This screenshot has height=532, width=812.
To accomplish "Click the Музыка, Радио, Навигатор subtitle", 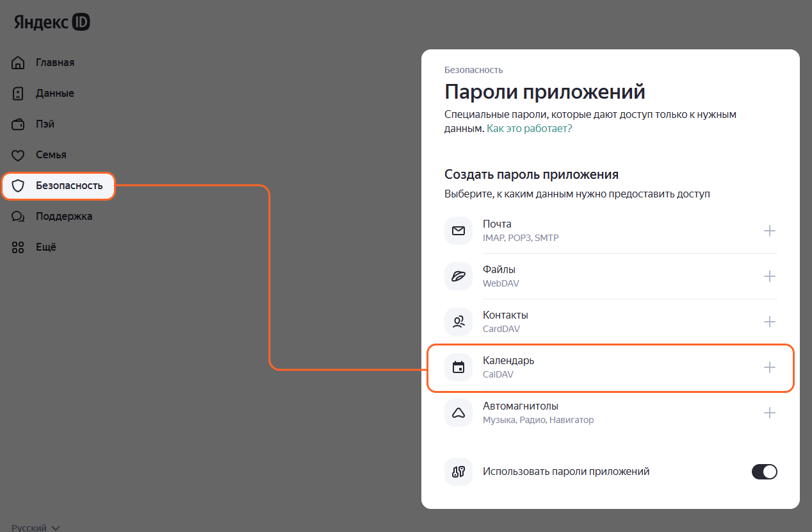I will pyautogui.click(x=538, y=420).
